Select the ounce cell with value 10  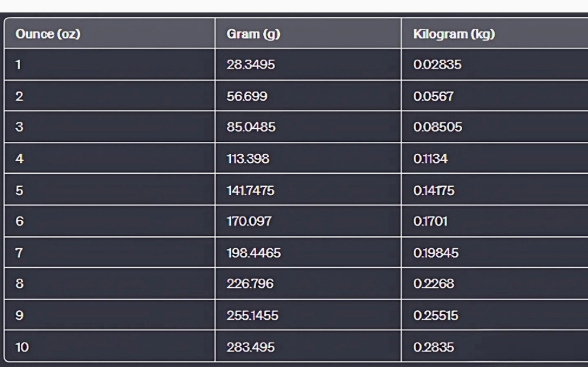point(109,346)
